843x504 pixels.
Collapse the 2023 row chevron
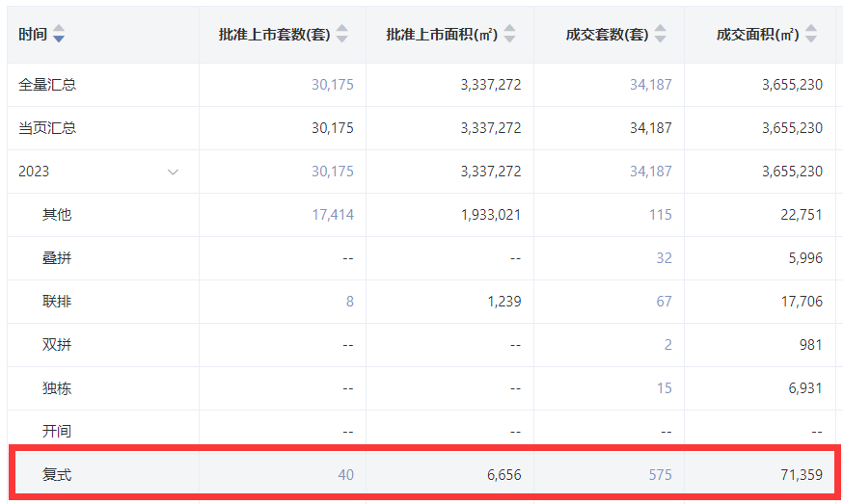click(173, 172)
